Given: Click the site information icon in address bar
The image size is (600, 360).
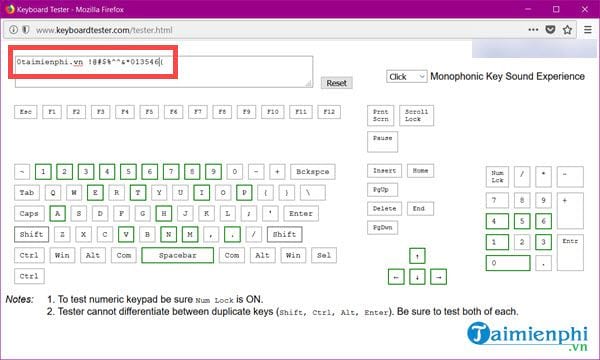Looking at the screenshot, I should click(x=13, y=29).
